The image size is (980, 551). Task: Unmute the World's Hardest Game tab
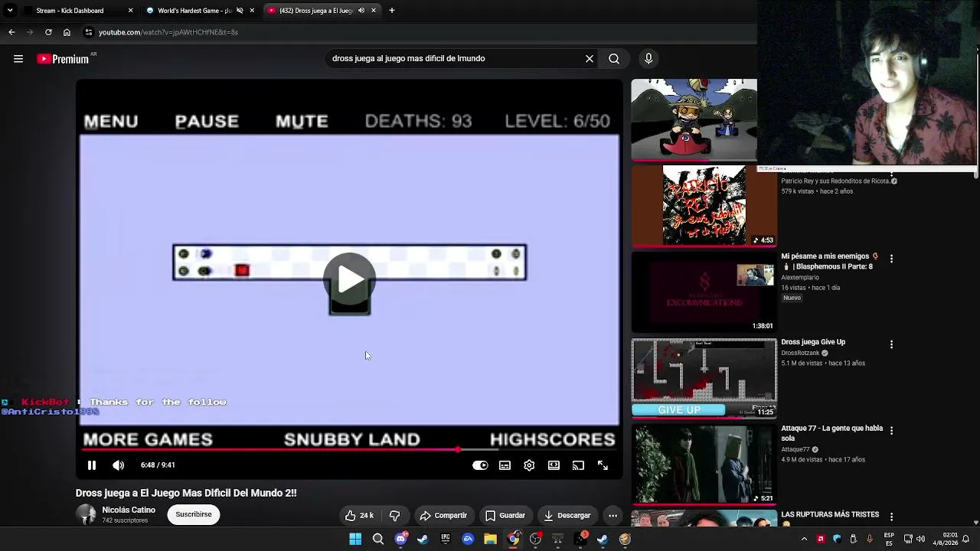[240, 11]
